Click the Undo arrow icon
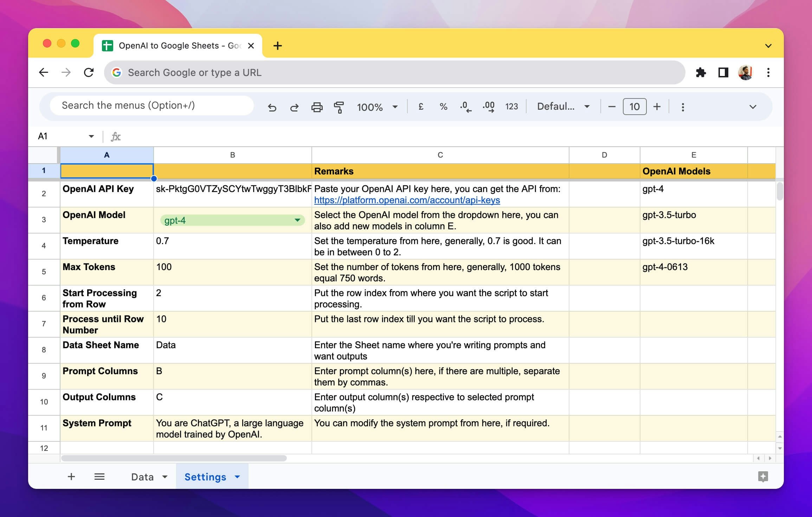 point(272,107)
